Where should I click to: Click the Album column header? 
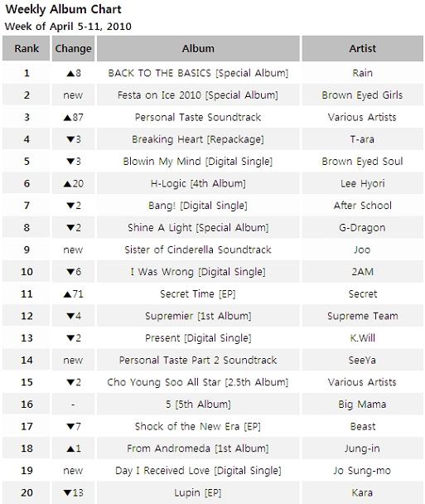click(198, 49)
